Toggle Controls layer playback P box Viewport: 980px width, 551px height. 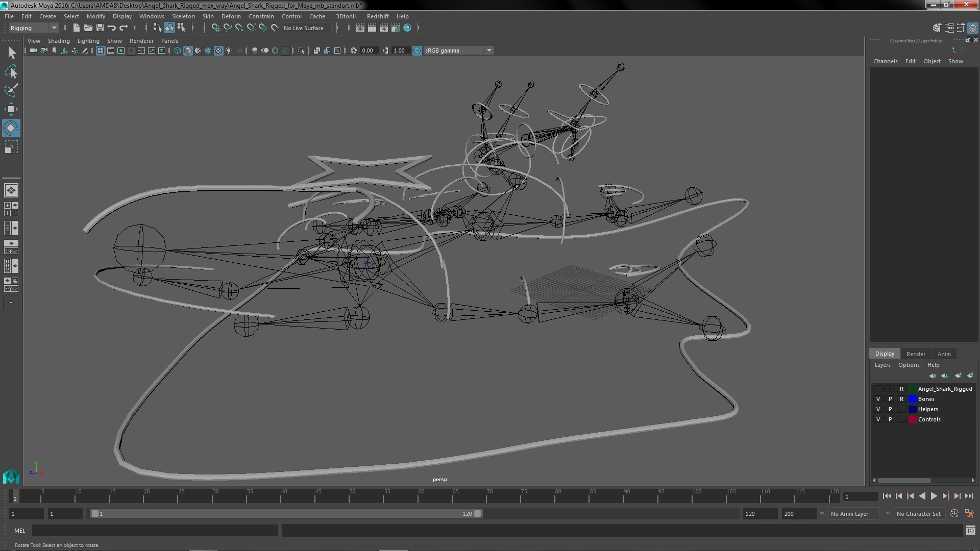890,419
